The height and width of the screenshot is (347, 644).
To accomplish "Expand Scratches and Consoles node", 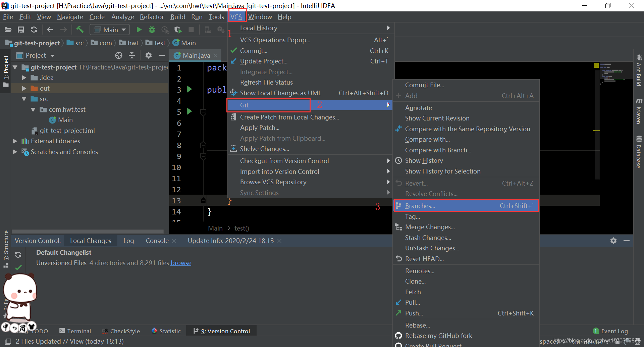I will [x=15, y=152].
